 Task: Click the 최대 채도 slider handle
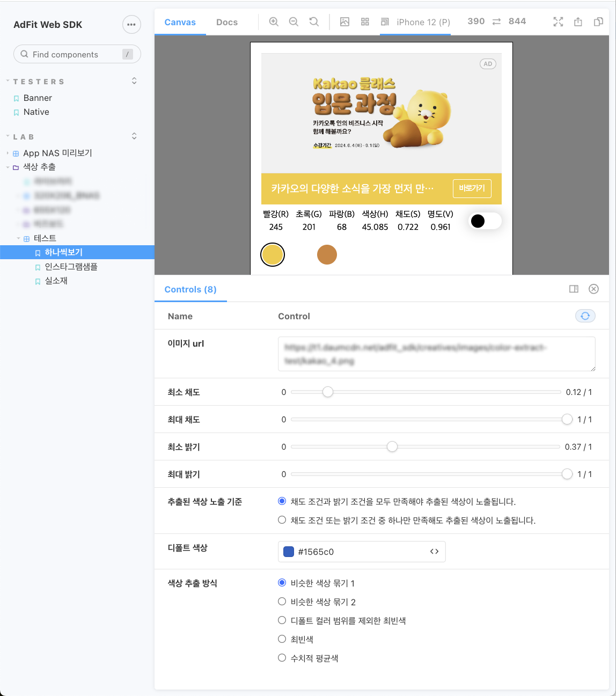point(567,420)
